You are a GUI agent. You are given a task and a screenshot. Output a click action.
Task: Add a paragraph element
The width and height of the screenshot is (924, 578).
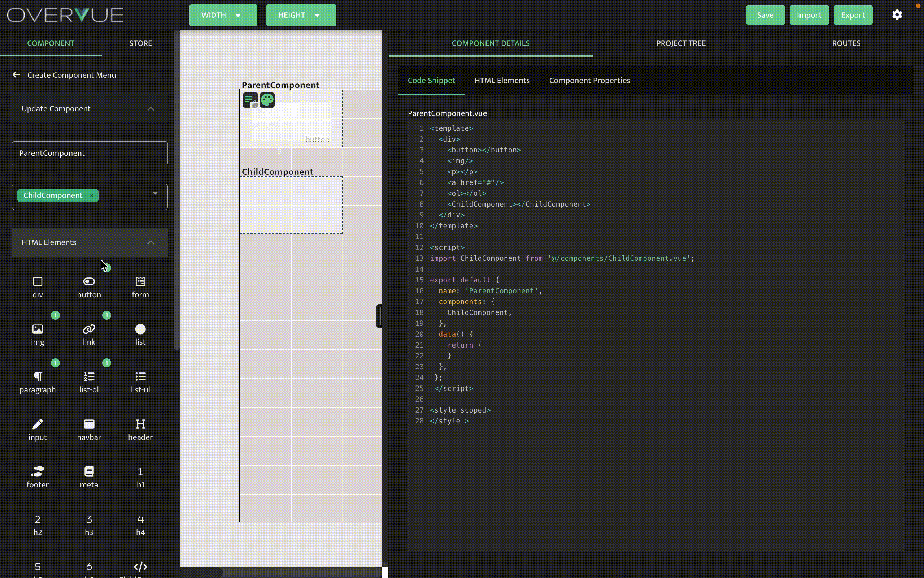[38, 383]
